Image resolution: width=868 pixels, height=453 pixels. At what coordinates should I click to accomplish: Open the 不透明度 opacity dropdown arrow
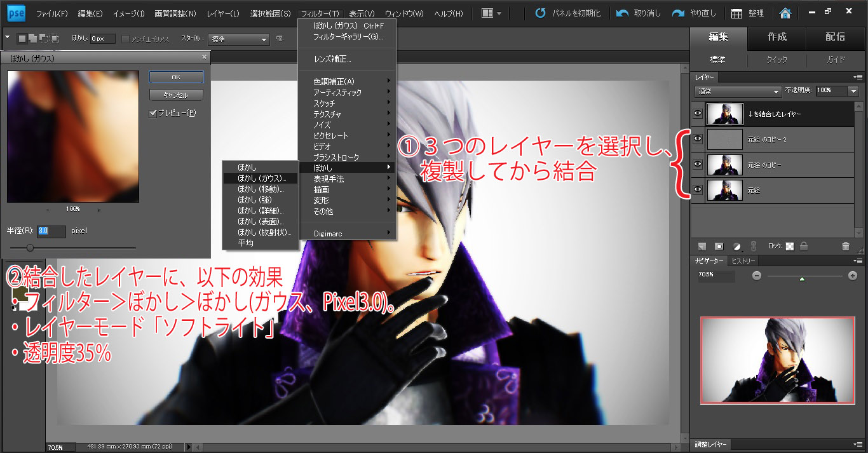(x=853, y=91)
